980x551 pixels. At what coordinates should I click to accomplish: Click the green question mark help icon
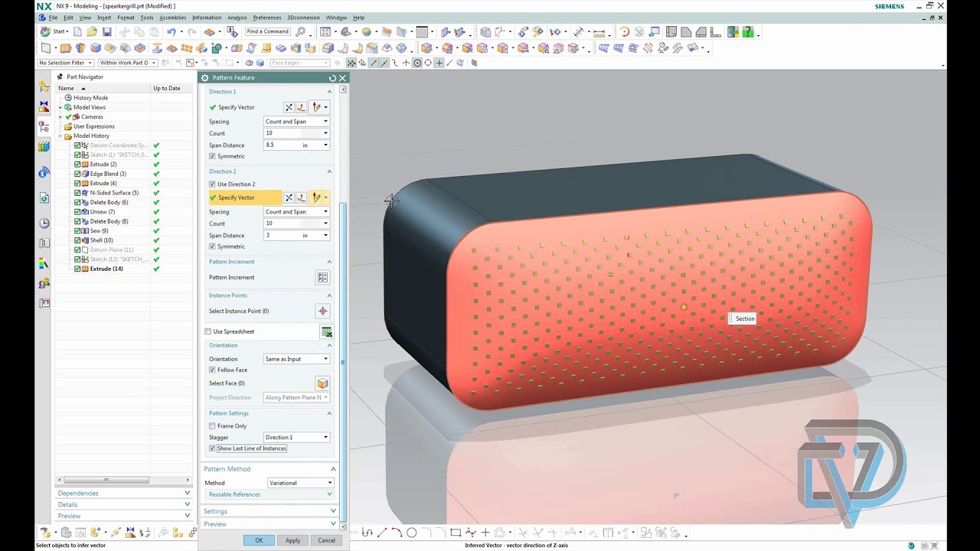[x=747, y=31]
